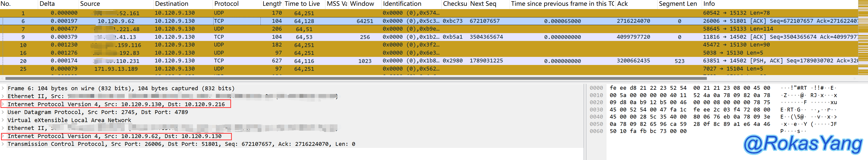This screenshot has height=160, width=868.
Task: Expand the Frame 6 details arrow
Action: pyautogui.click(x=3, y=88)
